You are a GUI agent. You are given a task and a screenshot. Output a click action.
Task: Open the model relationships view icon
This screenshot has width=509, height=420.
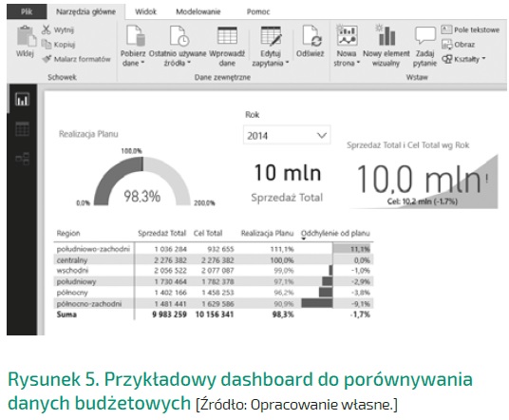(x=22, y=159)
